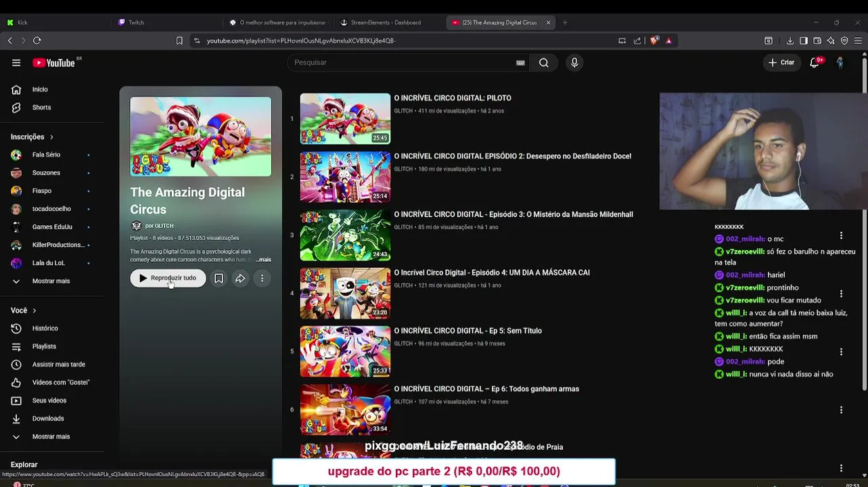Open playlist more actions three-dot menu

point(262,278)
